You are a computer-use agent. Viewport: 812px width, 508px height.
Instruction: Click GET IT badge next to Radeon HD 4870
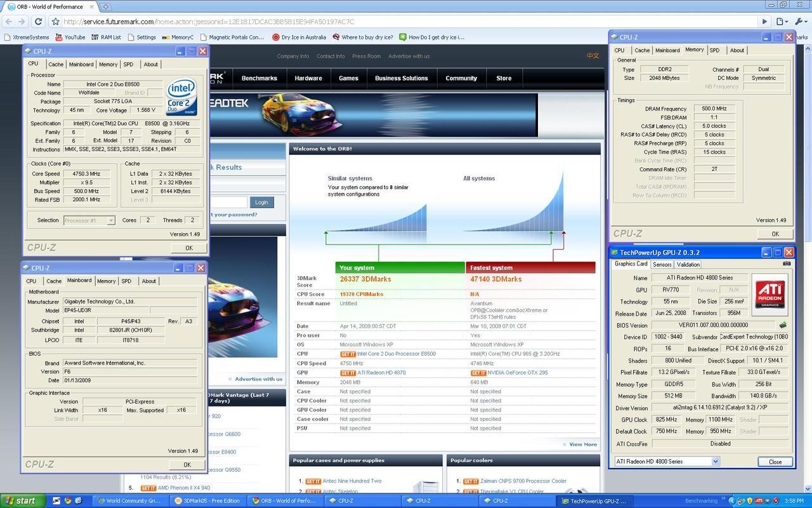click(348, 373)
